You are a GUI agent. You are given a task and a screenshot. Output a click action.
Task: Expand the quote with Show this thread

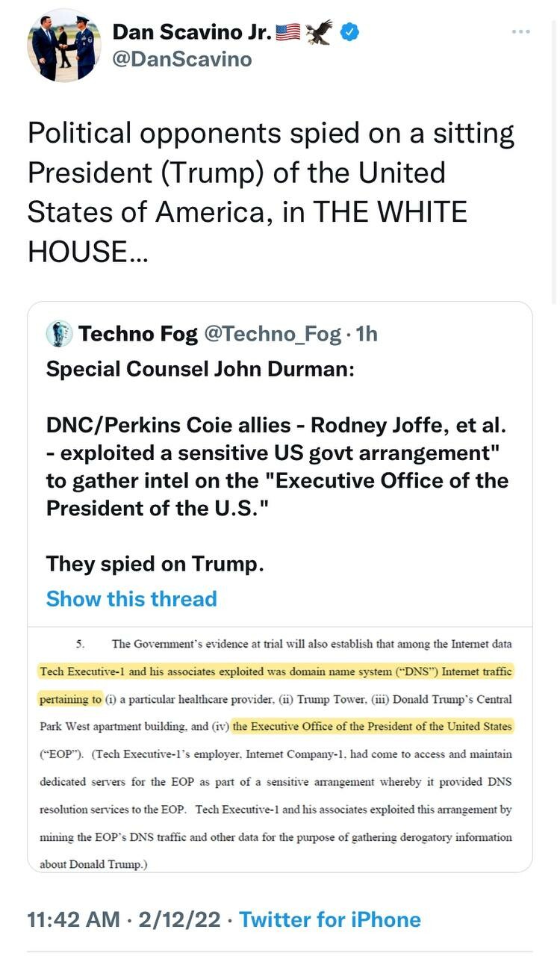click(131, 599)
